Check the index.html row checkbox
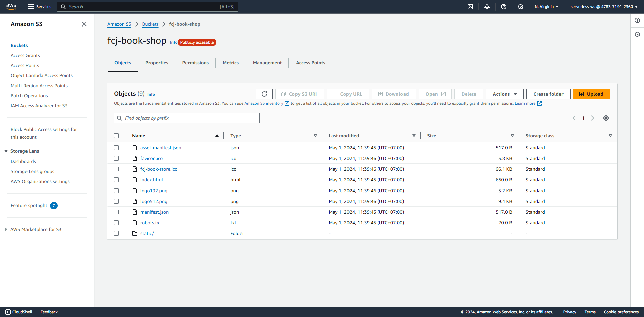Screen dimensions: 644x317 click(116, 180)
